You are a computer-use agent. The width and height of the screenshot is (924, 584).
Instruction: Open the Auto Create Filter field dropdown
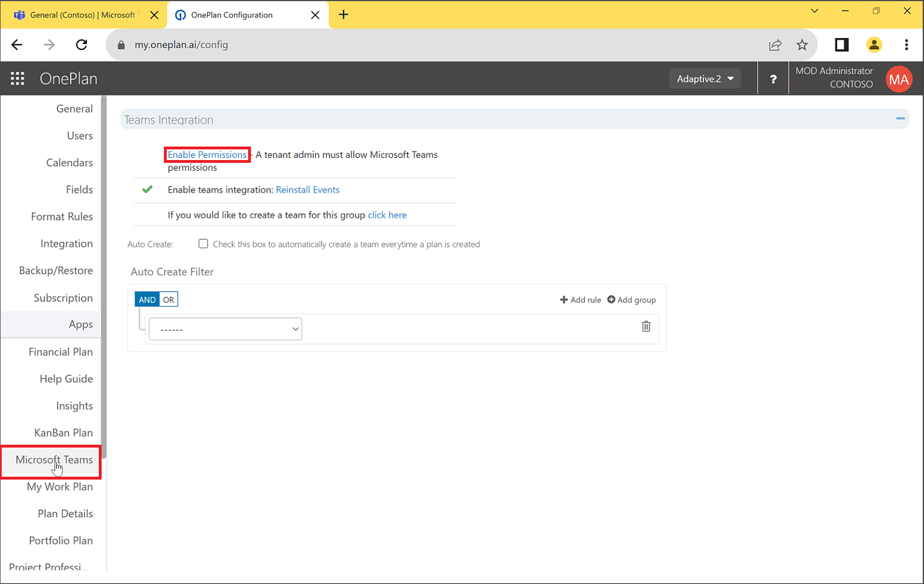(x=225, y=328)
